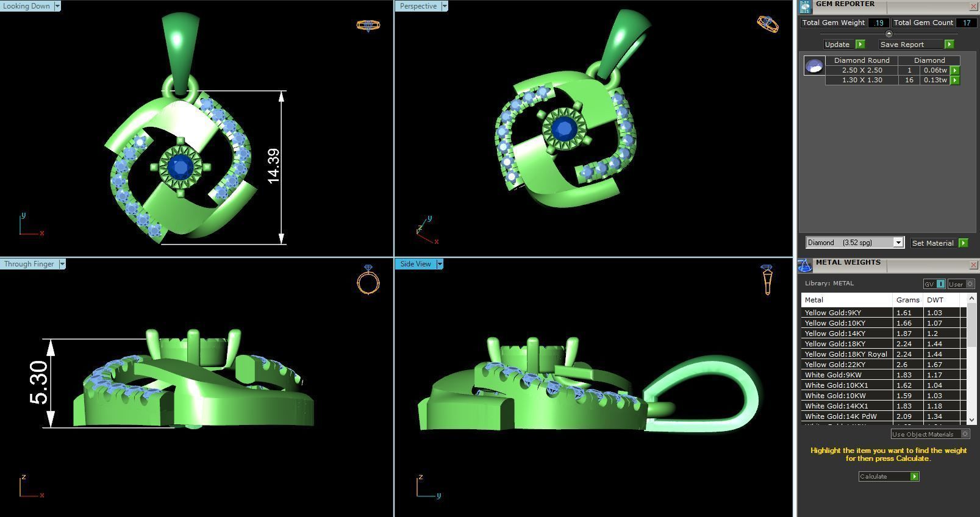Click the metal list scroll up arrow
The image size is (980, 517).
pos(972,298)
